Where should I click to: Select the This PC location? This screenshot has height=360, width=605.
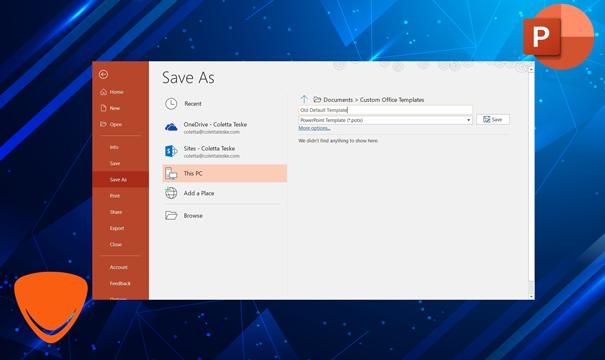(x=225, y=173)
